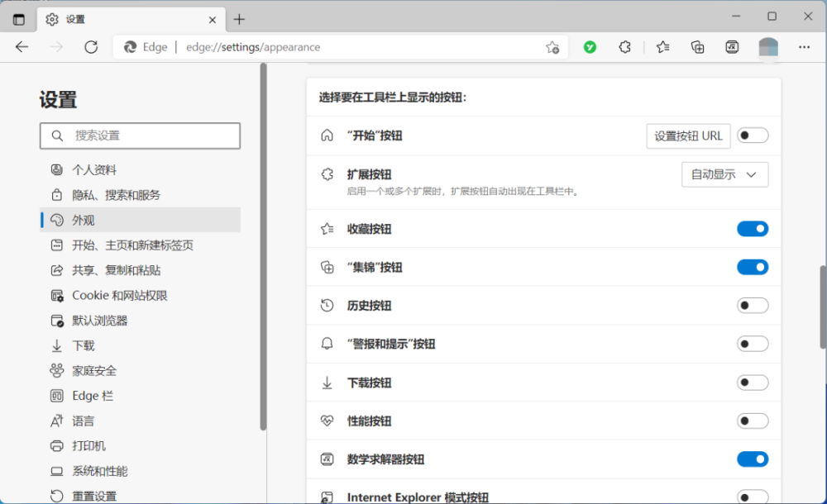Enable the 历史按钮 toggle
Screen dimensions: 827x504
pyautogui.click(x=753, y=305)
